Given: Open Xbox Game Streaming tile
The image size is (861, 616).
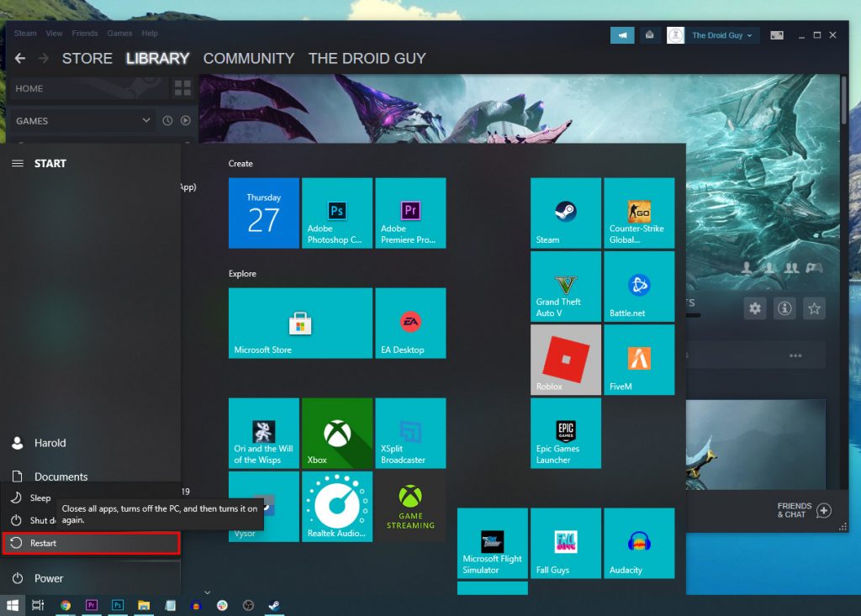Looking at the screenshot, I should (410, 507).
